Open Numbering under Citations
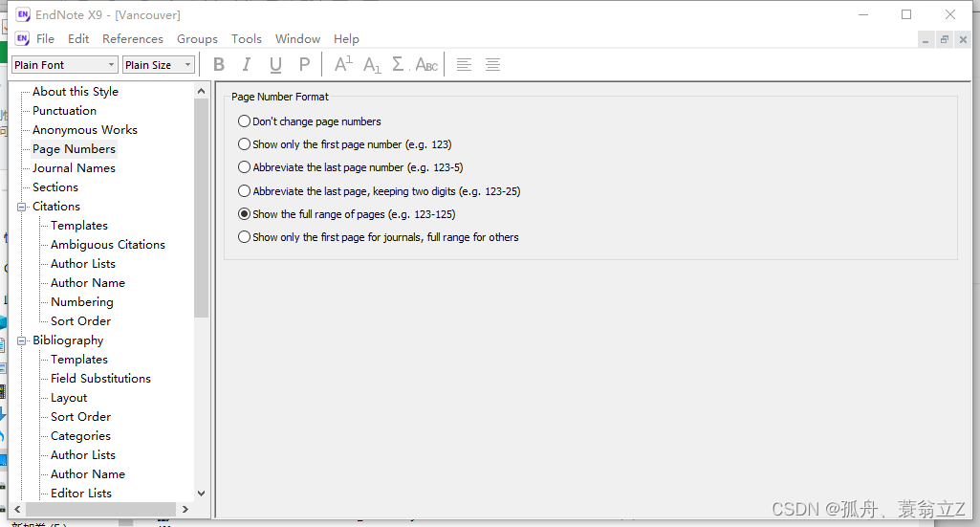Image resolution: width=980 pixels, height=527 pixels. click(82, 302)
